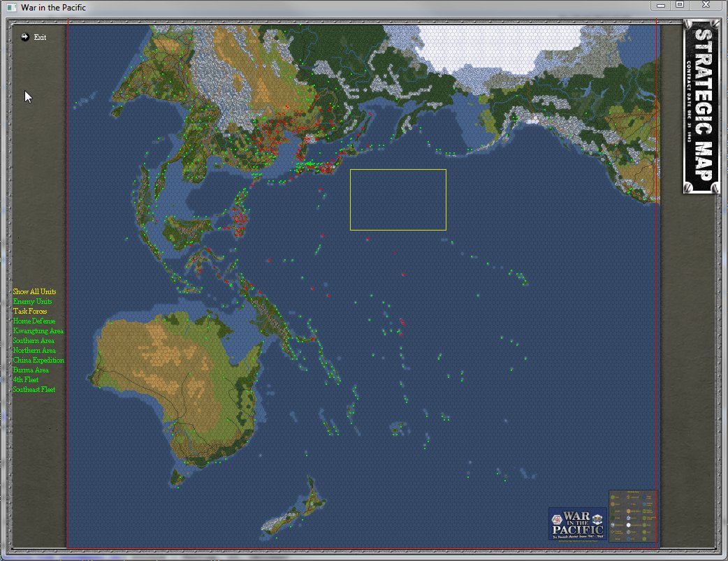
Task: Show Kwangtung Area units
Action: click(x=38, y=330)
